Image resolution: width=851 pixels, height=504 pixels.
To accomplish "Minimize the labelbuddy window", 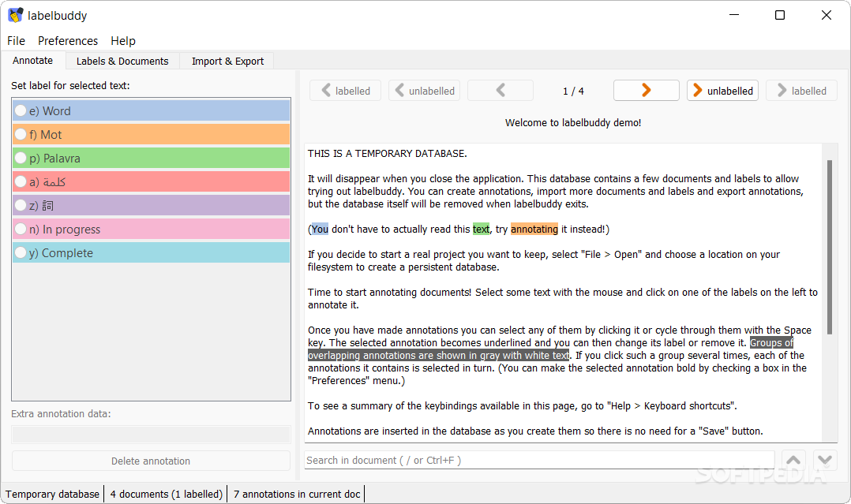I will point(734,15).
